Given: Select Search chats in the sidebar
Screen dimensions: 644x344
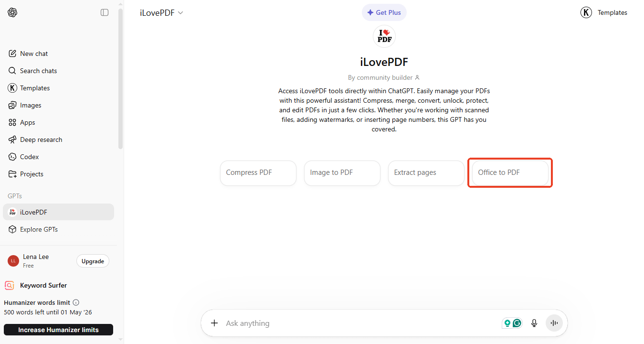Looking at the screenshot, I should (38, 70).
